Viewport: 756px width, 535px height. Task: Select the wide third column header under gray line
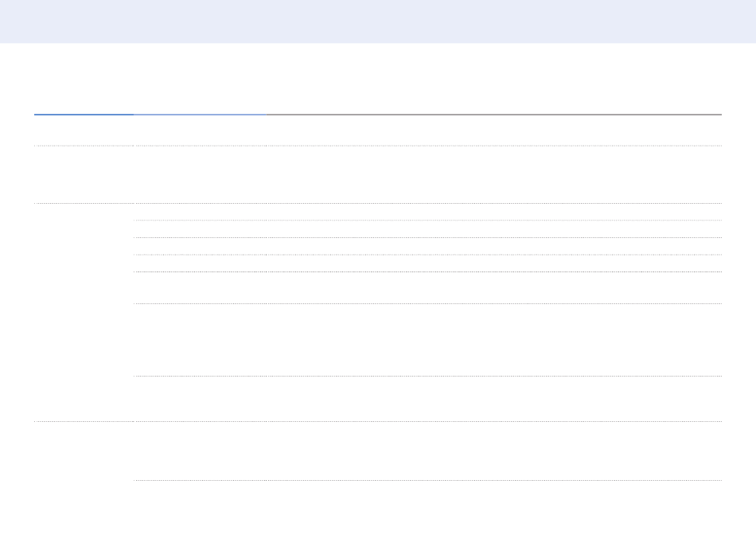tap(493, 131)
